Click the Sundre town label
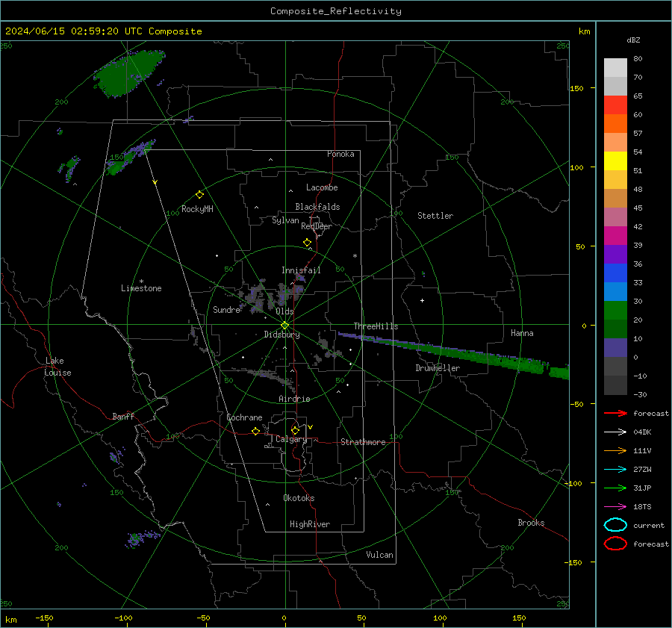The width and height of the screenshot is (672, 628). click(226, 310)
